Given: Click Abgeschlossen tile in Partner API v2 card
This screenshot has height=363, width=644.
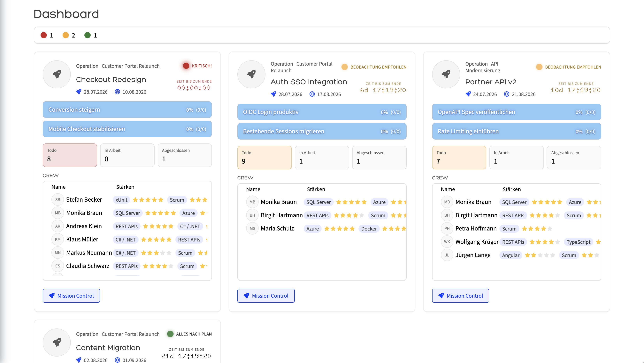Looking at the screenshot, I should point(574,157).
